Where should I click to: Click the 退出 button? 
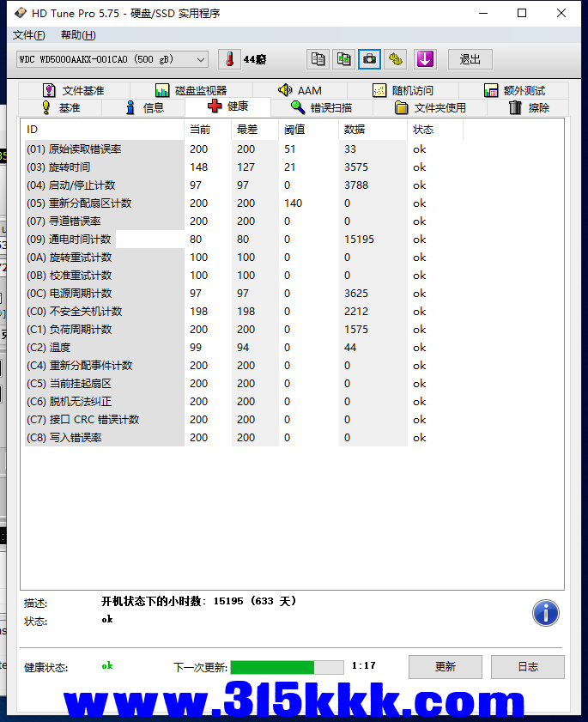[x=470, y=59]
